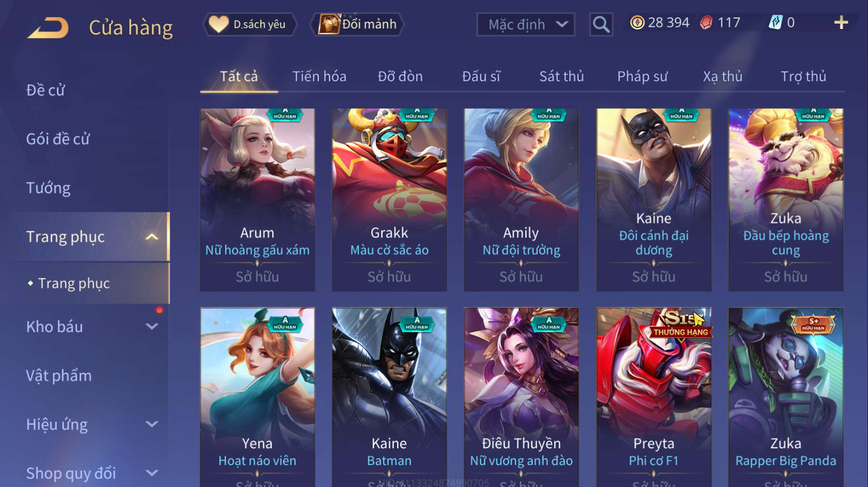Expand the Hiệu ứng sidebar section

pos(152,424)
